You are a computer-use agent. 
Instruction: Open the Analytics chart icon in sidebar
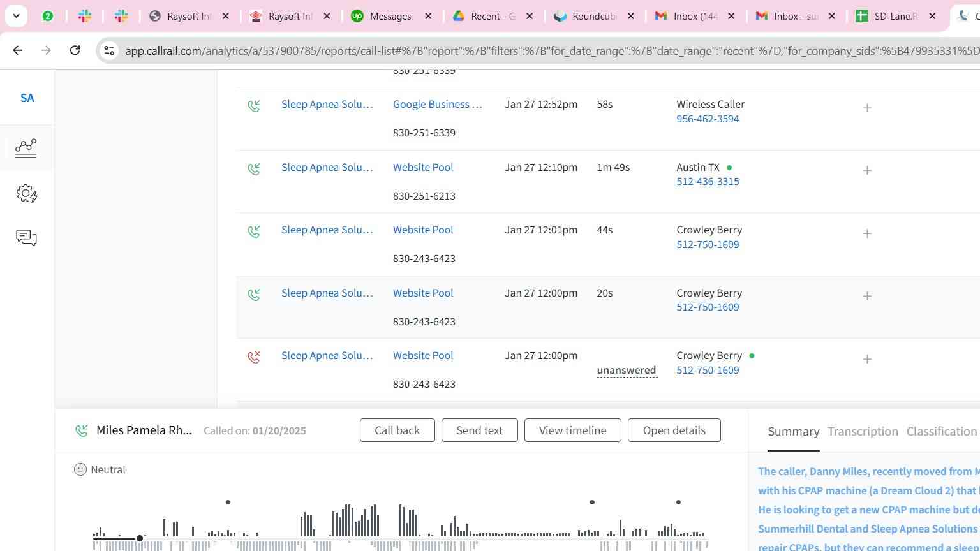[26, 148]
